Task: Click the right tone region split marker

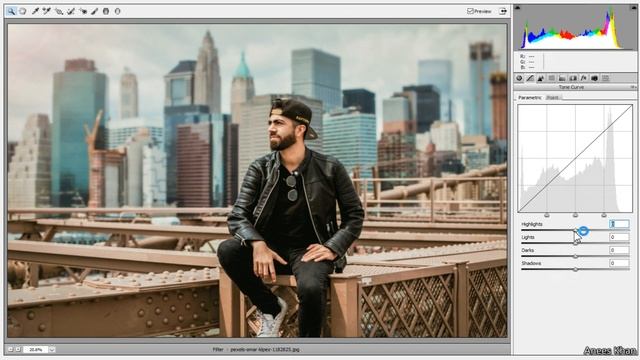Action: (x=604, y=215)
